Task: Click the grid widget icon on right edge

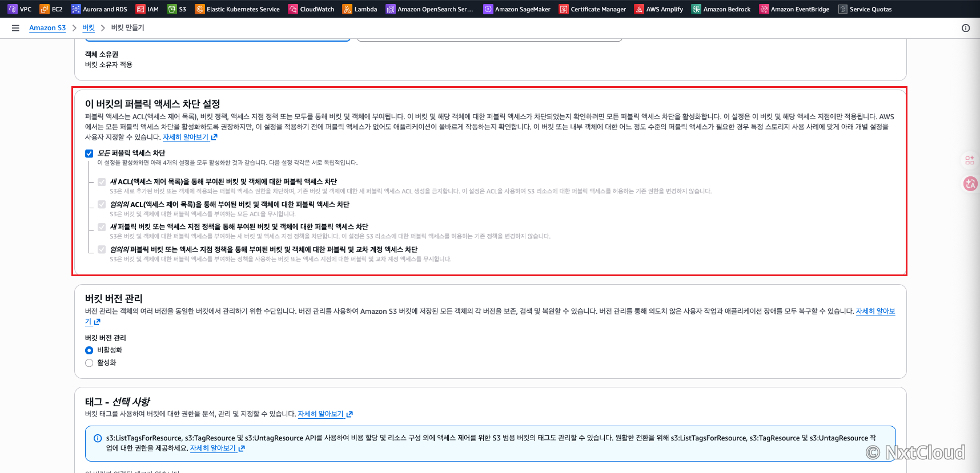Action: click(x=970, y=160)
